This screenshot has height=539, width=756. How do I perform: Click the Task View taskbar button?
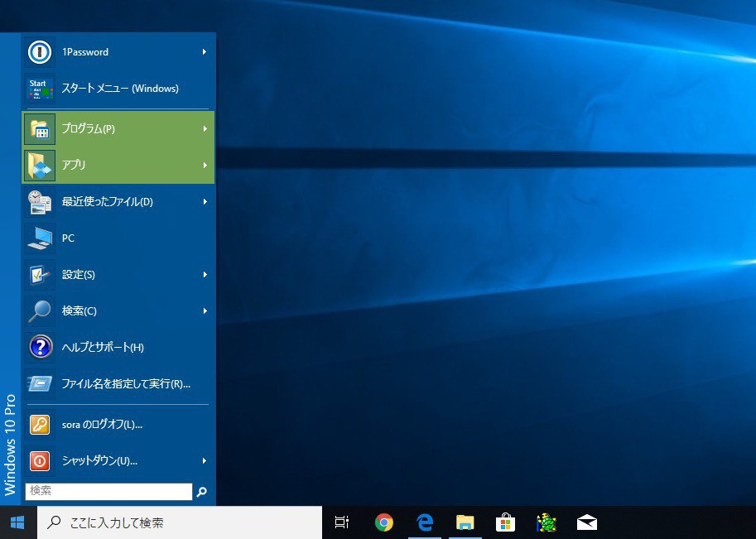pos(341,522)
